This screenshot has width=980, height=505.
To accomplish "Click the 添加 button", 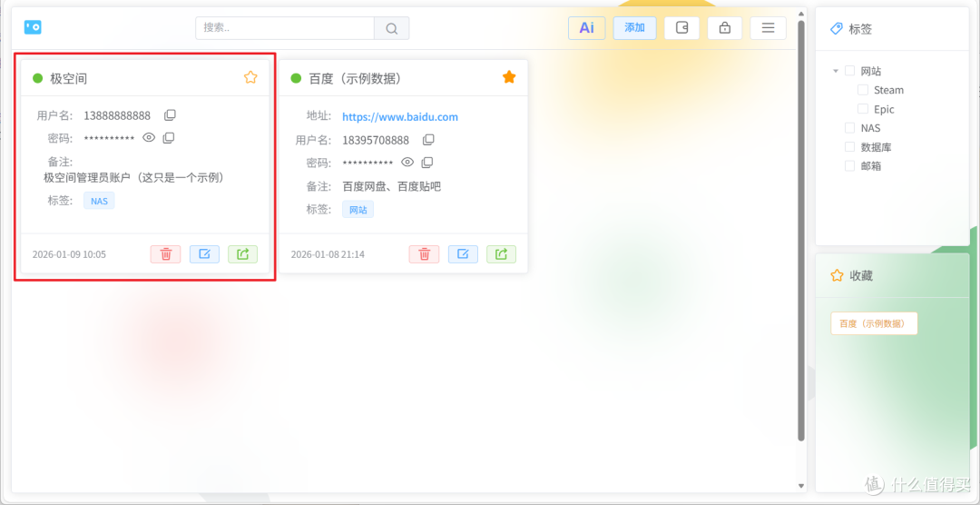I will [634, 28].
